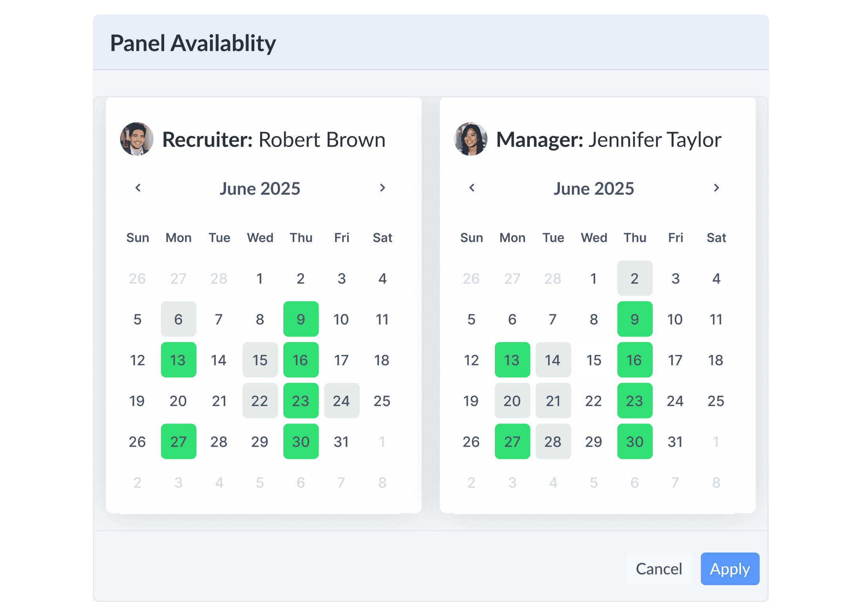Pick grey day 22 in Recruiter calendar

[x=260, y=400]
